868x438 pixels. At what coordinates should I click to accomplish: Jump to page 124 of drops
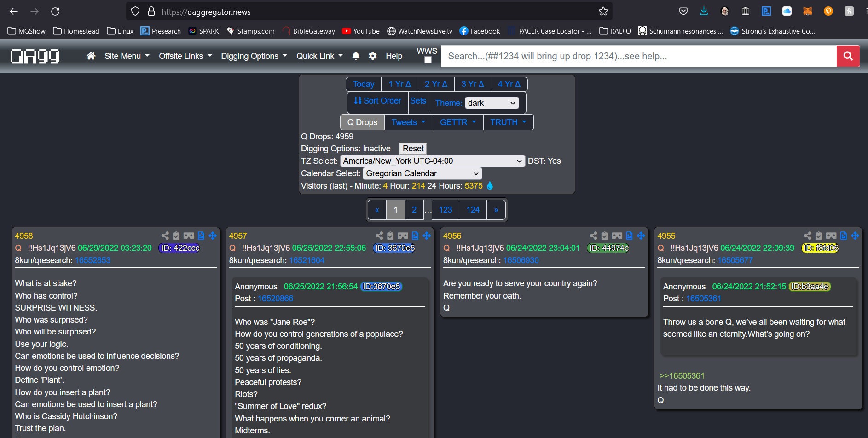point(473,210)
